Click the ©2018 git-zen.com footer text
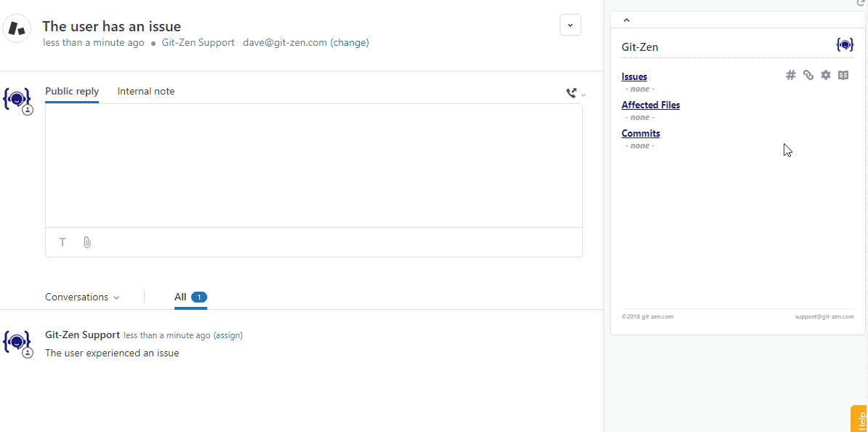The image size is (868, 432). pos(647,317)
